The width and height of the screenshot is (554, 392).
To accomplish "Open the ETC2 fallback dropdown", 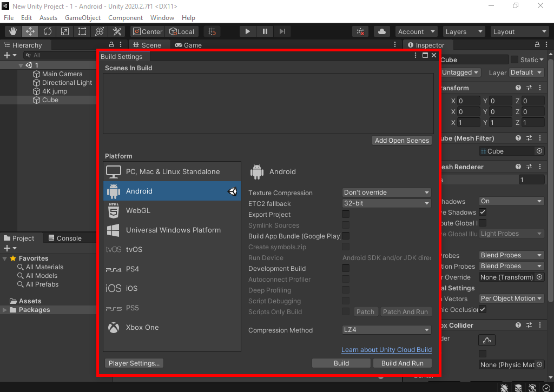I will tap(387, 204).
